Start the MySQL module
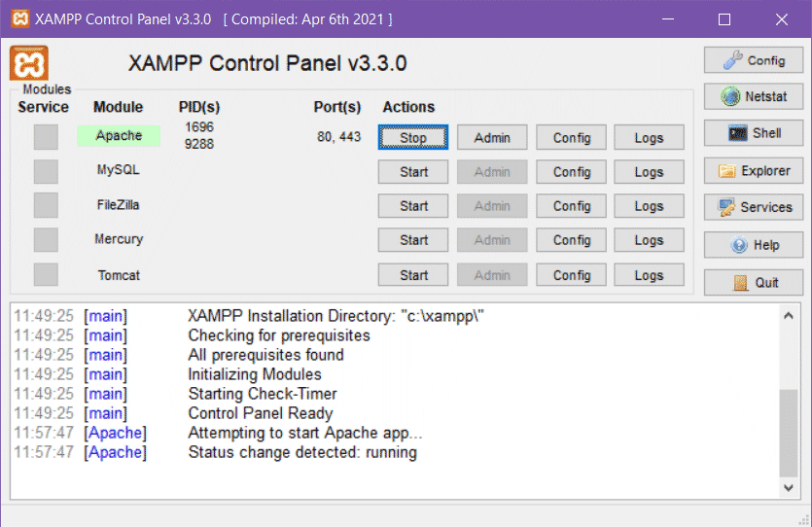This screenshot has height=527, width=812. coord(413,172)
